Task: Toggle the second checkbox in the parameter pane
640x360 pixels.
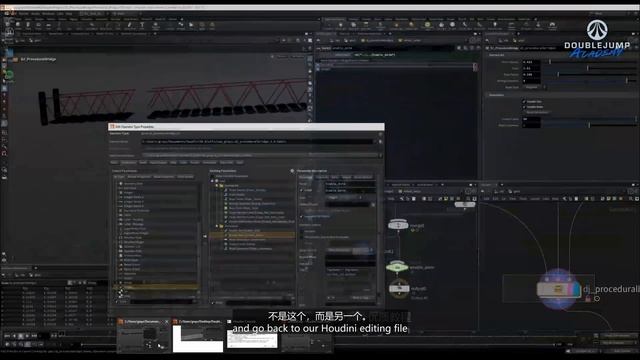Action: coord(524,107)
